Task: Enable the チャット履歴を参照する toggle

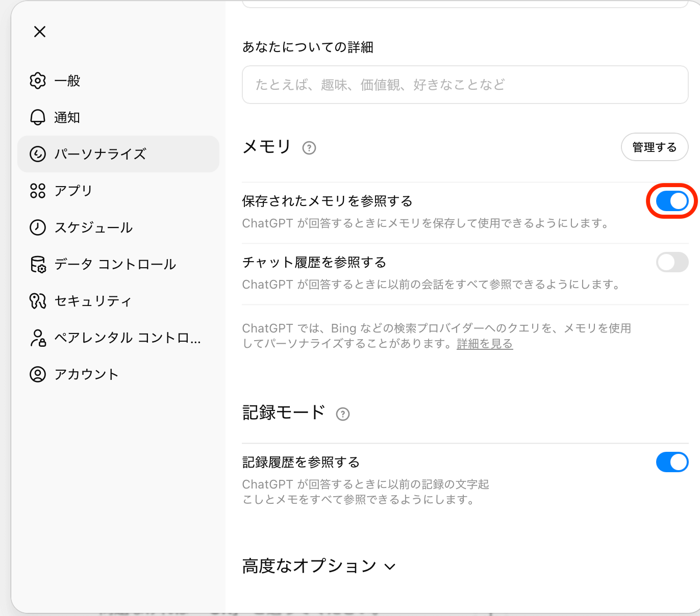Action: (672, 262)
